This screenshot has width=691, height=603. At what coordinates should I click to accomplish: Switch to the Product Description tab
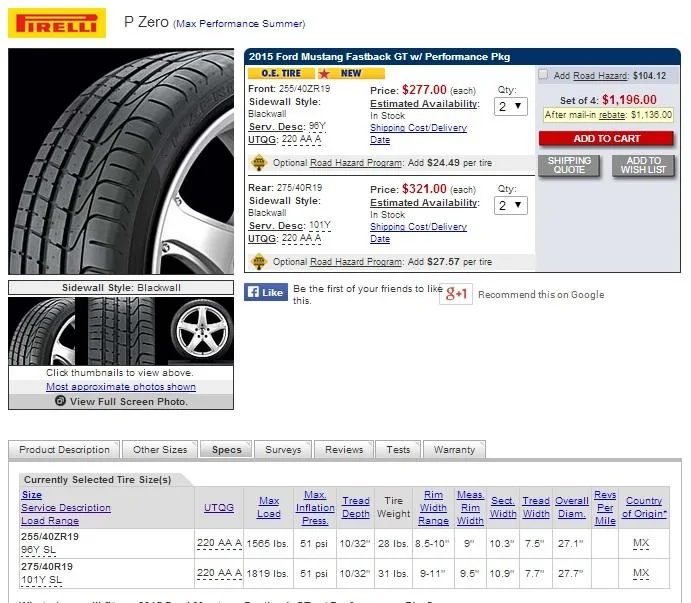coord(64,450)
